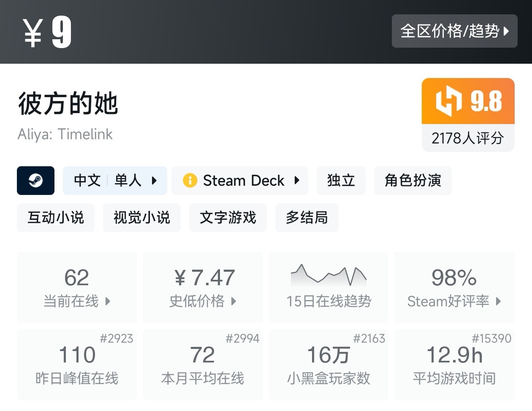Select the 角色扮演 role-playing tag

pyautogui.click(x=413, y=181)
